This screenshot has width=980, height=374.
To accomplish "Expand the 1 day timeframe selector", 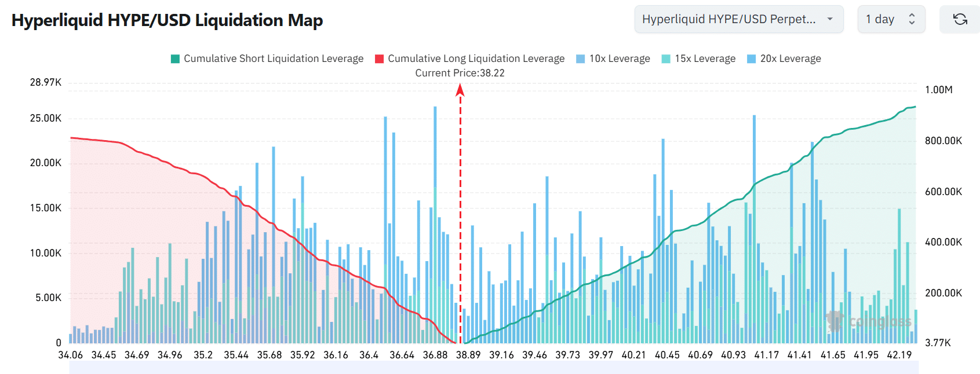I will click(x=891, y=19).
